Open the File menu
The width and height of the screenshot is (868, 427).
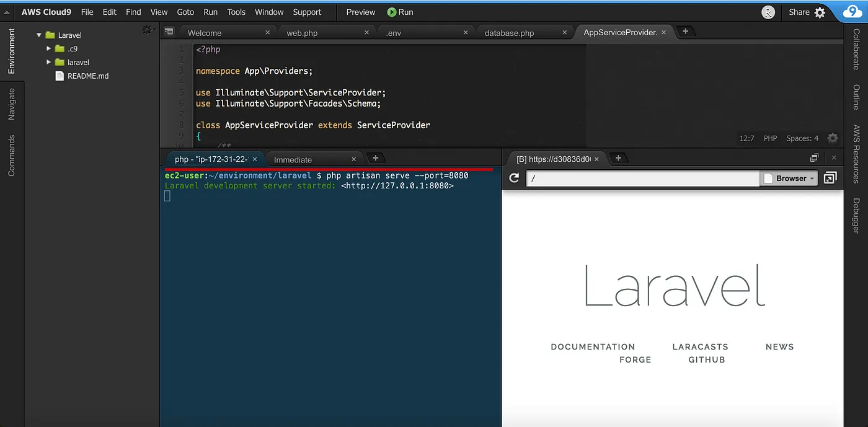point(87,12)
